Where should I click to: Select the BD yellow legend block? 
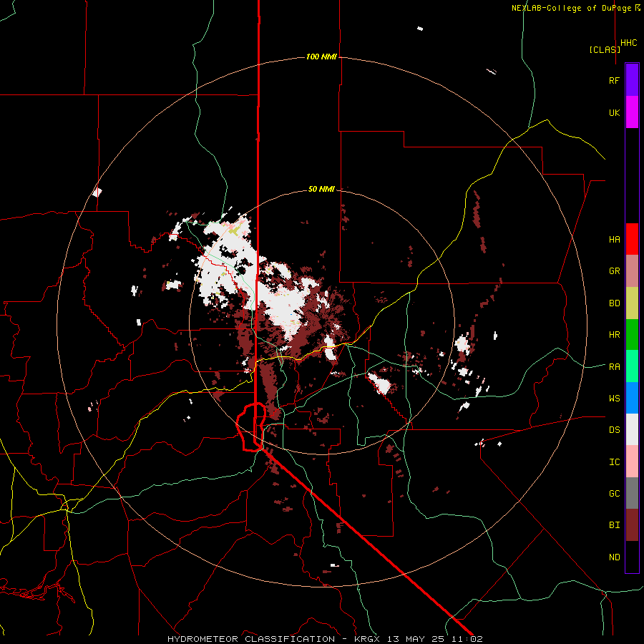pyautogui.click(x=632, y=303)
